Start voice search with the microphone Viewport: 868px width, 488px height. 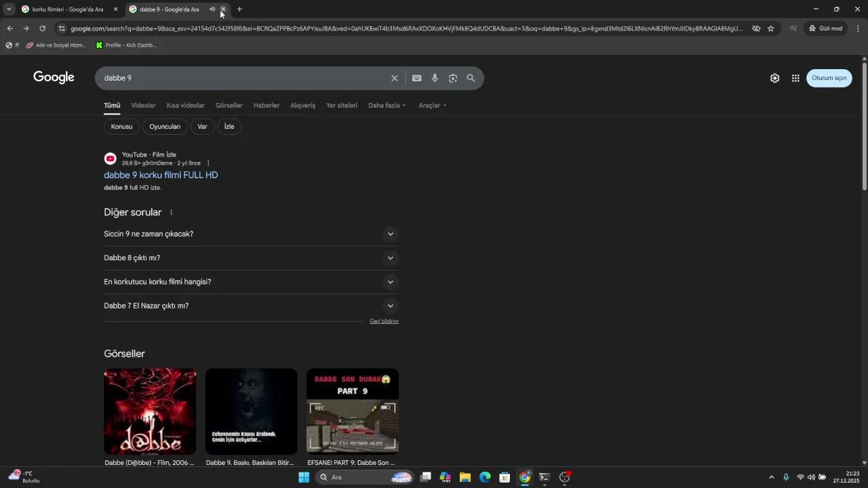[x=435, y=78]
